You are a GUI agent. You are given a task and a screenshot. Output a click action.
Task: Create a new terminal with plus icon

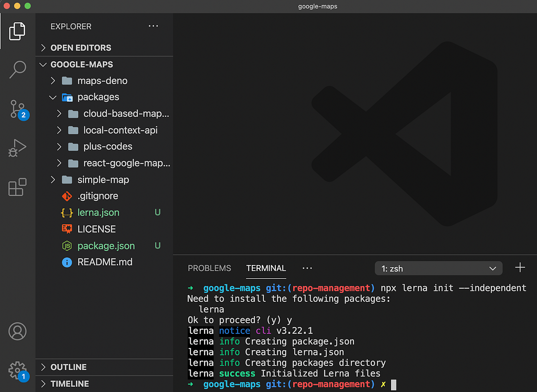[x=520, y=267]
